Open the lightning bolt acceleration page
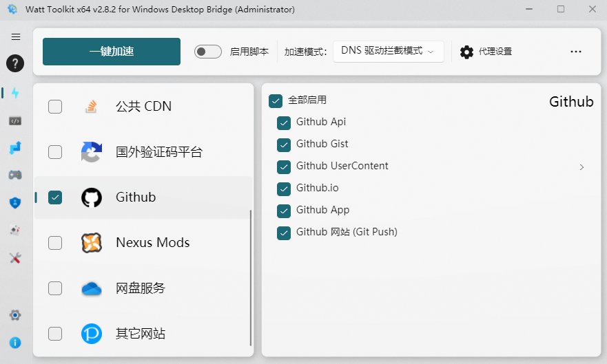This screenshot has height=364, width=607. coord(15,93)
